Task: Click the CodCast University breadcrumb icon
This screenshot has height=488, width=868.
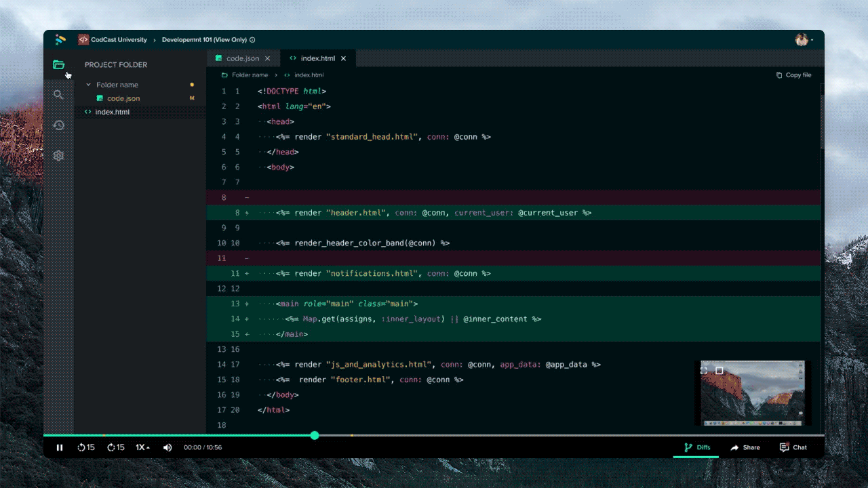Action: [x=83, y=39]
